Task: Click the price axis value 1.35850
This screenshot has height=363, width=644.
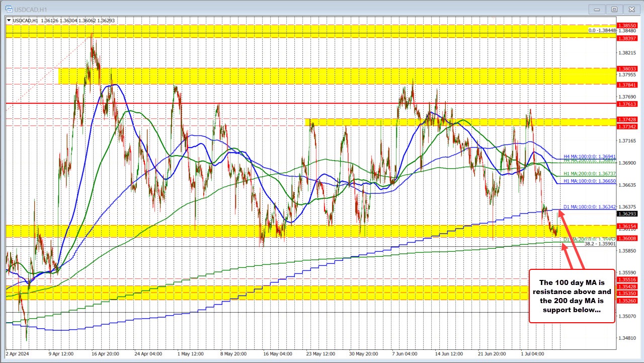Action: click(627, 251)
